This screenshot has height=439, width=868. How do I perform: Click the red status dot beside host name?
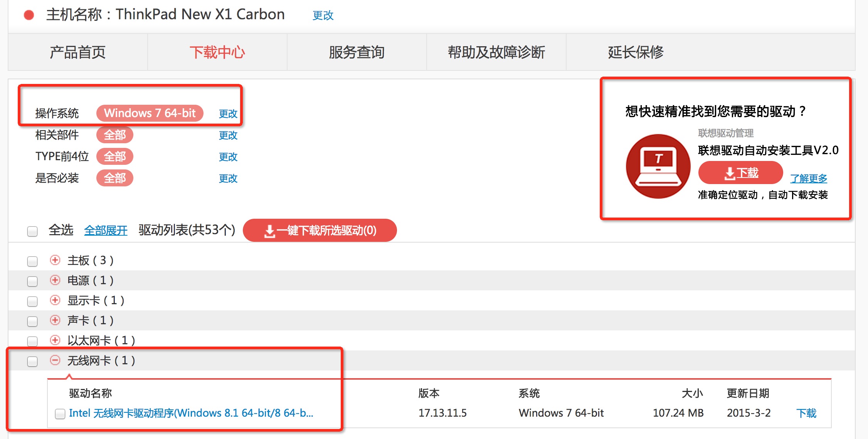29,15
